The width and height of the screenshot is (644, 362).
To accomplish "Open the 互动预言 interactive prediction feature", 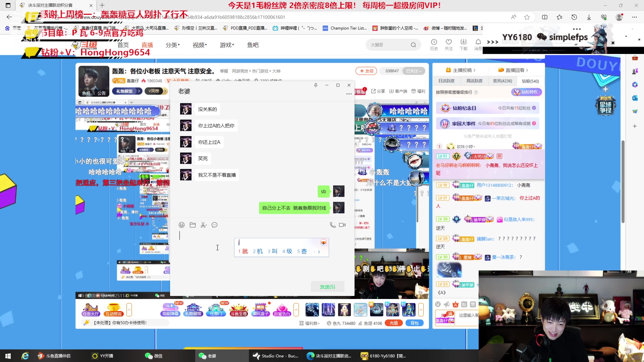I will click(114, 309).
